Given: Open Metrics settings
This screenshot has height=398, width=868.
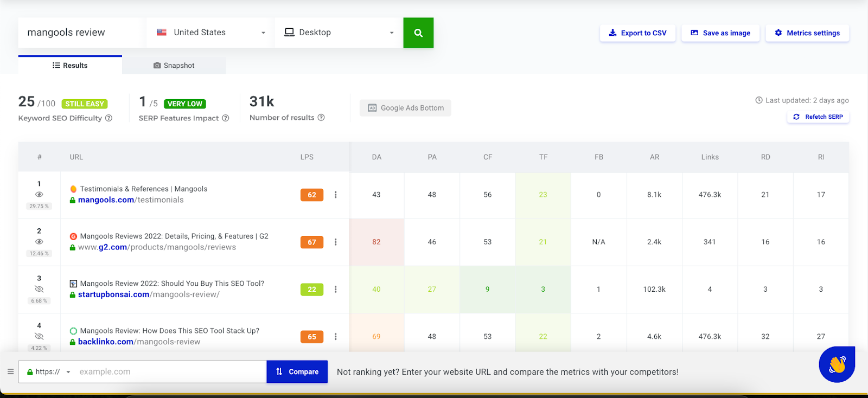Looking at the screenshot, I should tap(807, 33).
